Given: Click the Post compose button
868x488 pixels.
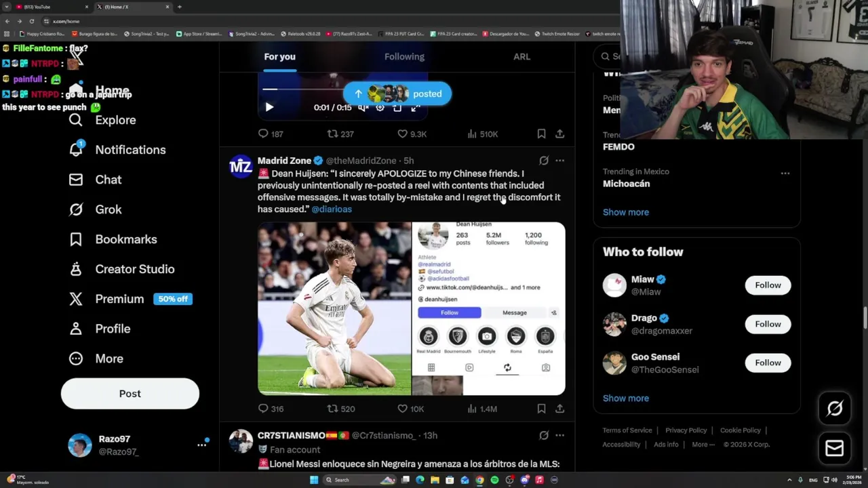Looking at the screenshot, I should 130,394.
